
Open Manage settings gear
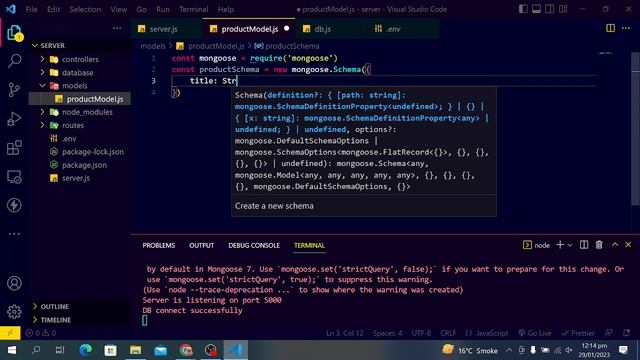[x=14, y=312]
